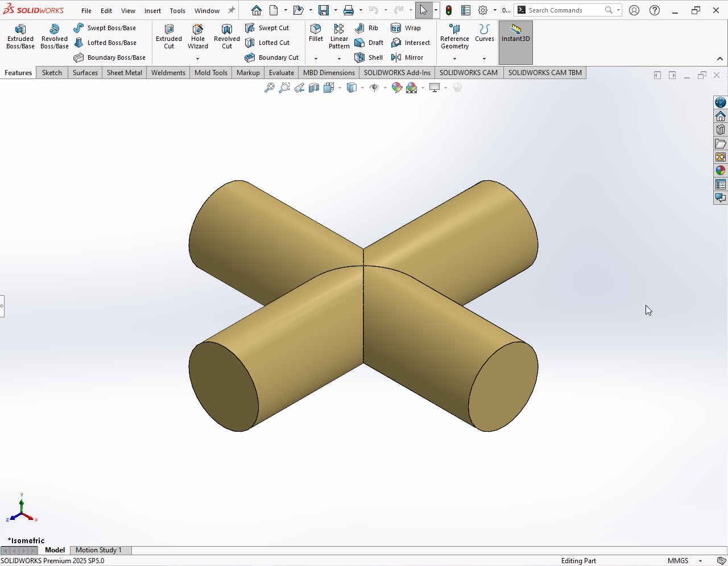Click the Fillet feature icon
The width and height of the screenshot is (728, 566).
coord(316,32)
